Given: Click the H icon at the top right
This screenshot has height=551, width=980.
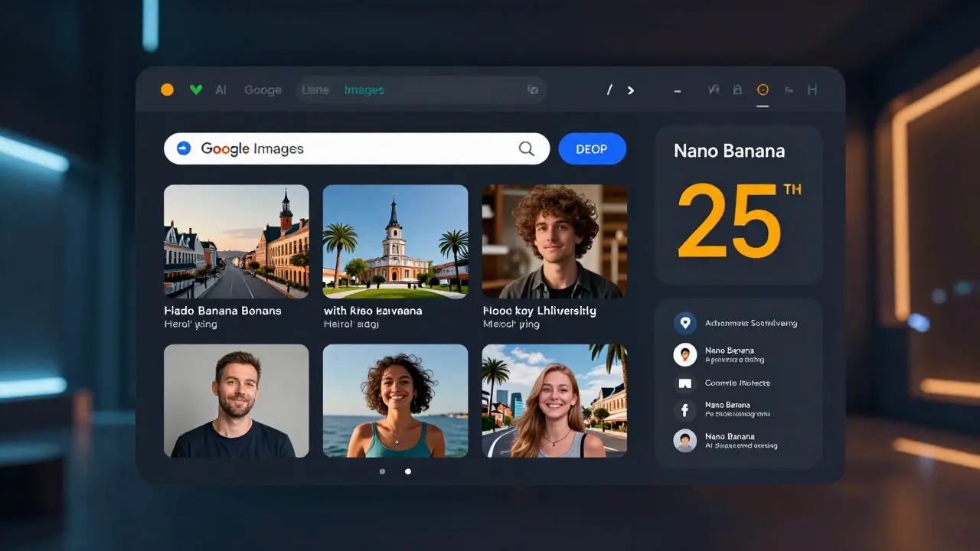Looking at the screenshot, I should point(812,90).
